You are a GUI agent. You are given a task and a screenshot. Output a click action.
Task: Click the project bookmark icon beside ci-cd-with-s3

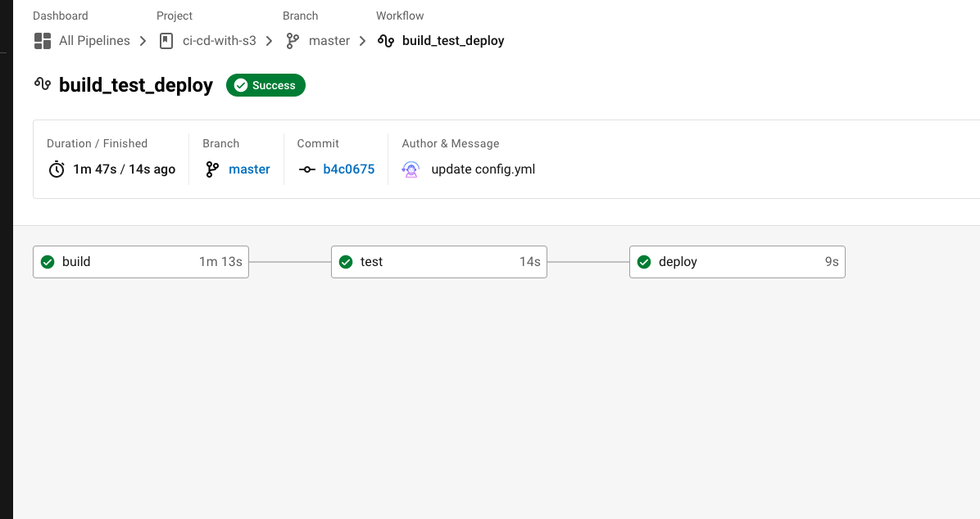166,41
